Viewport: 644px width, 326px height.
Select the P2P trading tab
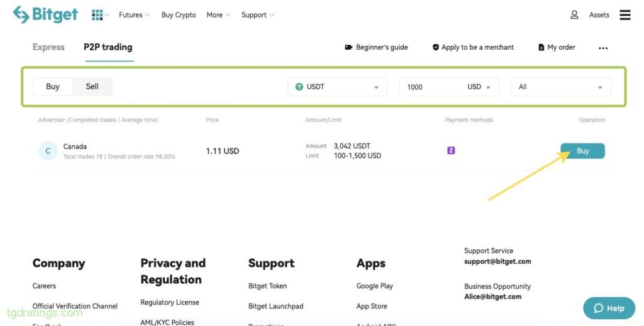point(108,47)
